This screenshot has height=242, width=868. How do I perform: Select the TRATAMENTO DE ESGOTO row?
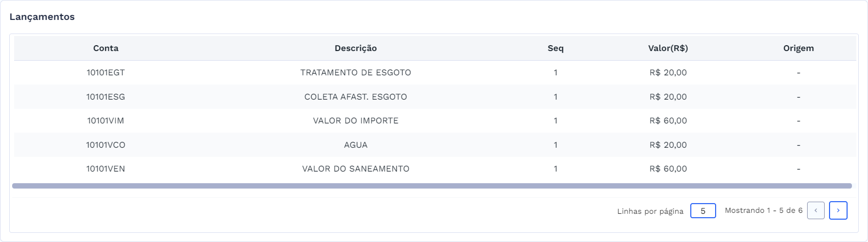[355, 72]
